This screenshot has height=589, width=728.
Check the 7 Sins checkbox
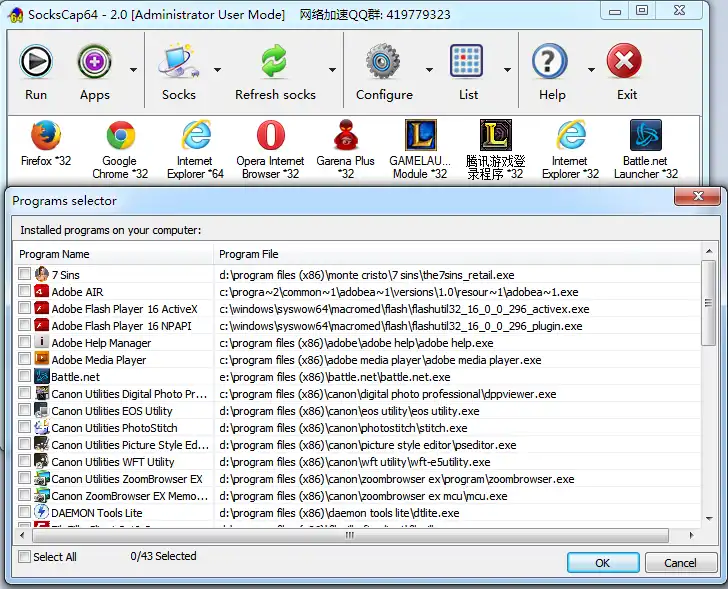24,274
